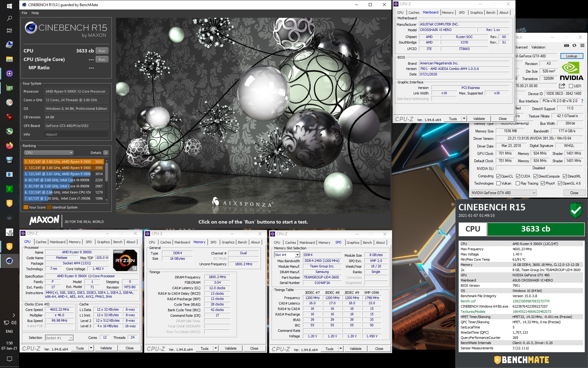This screenshot has width=588, height=368.
Task: Open the CPU ranking dropdown in Cinebench
Action: tap(49, 153)
